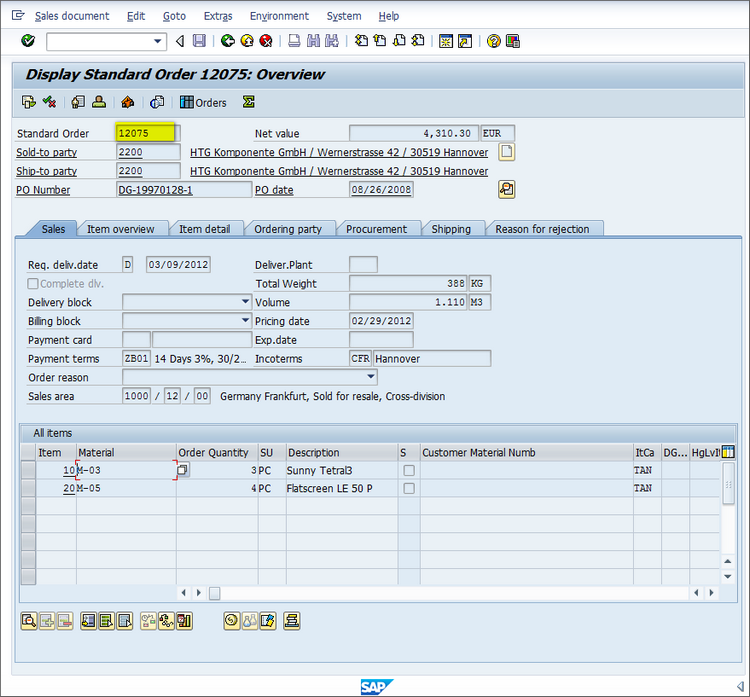Click the Sigma totals icon beside Orders
Viewport: 750px width, 697px height.
click(248, 102)
